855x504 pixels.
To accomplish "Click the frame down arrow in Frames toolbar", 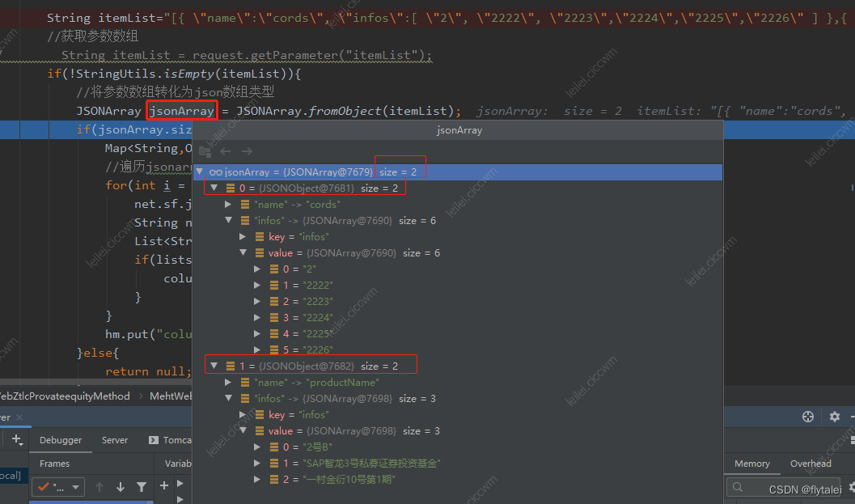I will click(x=121, y=486).
